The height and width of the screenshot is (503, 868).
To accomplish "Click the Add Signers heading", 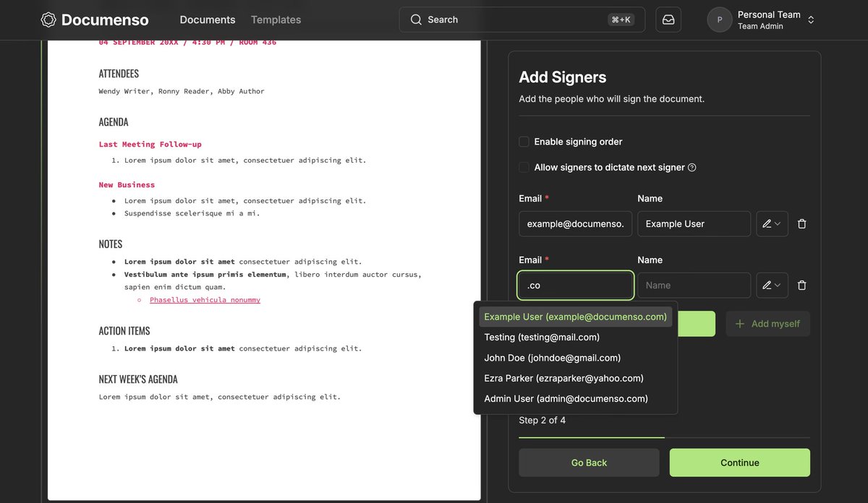I will (x=563, y=77).
